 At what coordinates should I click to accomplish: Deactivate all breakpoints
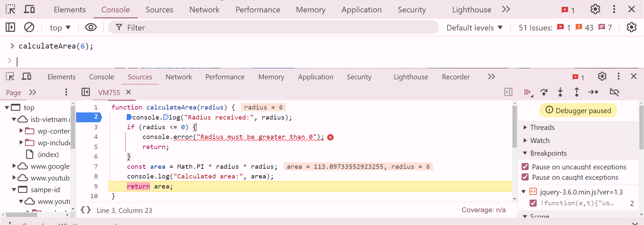pos(614,92)
